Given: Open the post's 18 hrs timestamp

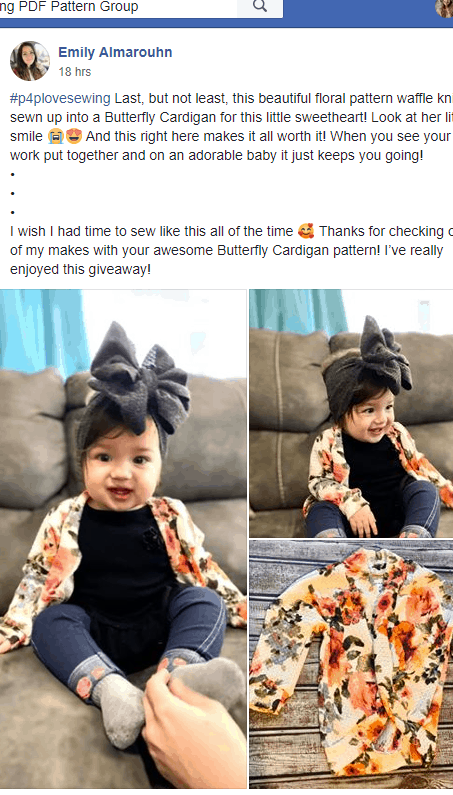Looking at the screenshot, I should pyautogui.click(x=75, y=72).
